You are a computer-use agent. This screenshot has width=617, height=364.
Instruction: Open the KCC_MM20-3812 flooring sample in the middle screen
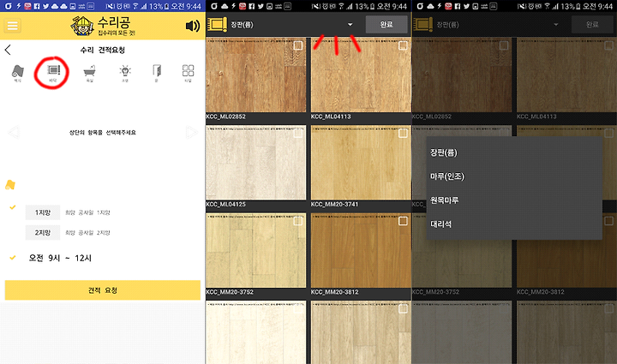coord(361,250)
